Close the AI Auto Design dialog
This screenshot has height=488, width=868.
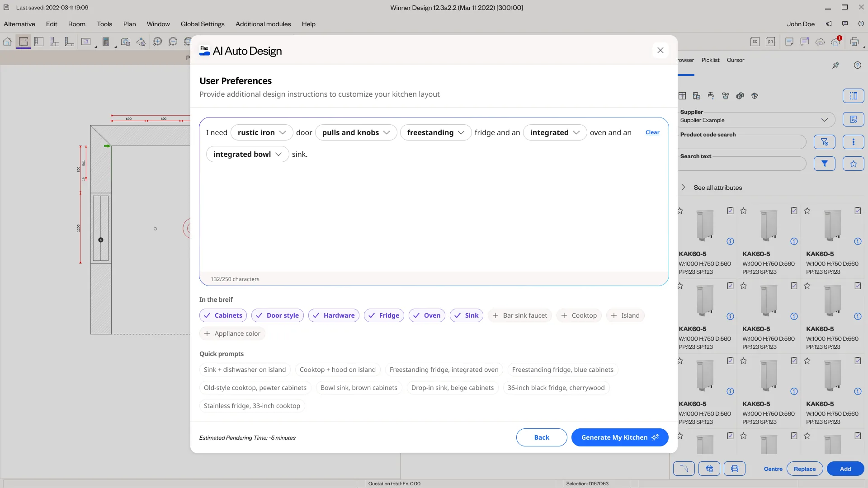pos(660,50)
